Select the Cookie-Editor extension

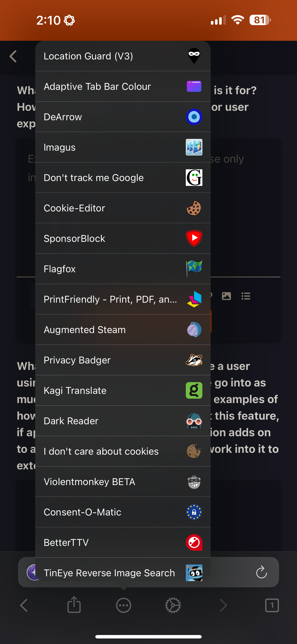[x=122, y=208]
